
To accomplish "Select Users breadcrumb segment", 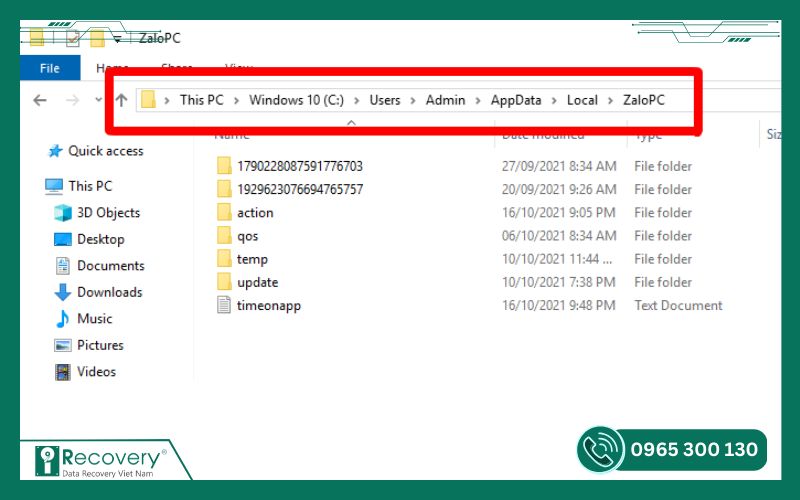I will (385, 100).
